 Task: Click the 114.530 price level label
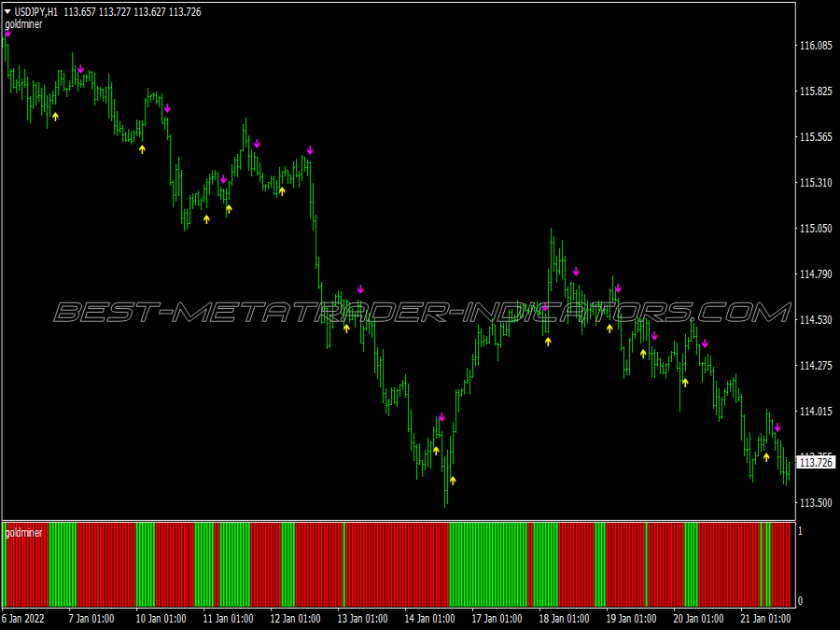pyautogui.click(x=816, y=320)
